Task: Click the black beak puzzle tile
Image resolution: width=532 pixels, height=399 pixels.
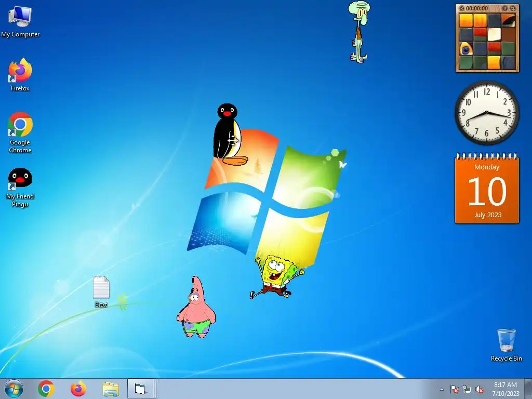Action: click(508, 20)
